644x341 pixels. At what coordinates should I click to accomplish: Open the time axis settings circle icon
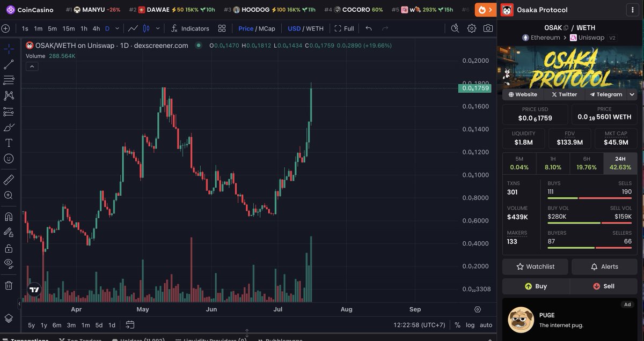coord(478,309)
